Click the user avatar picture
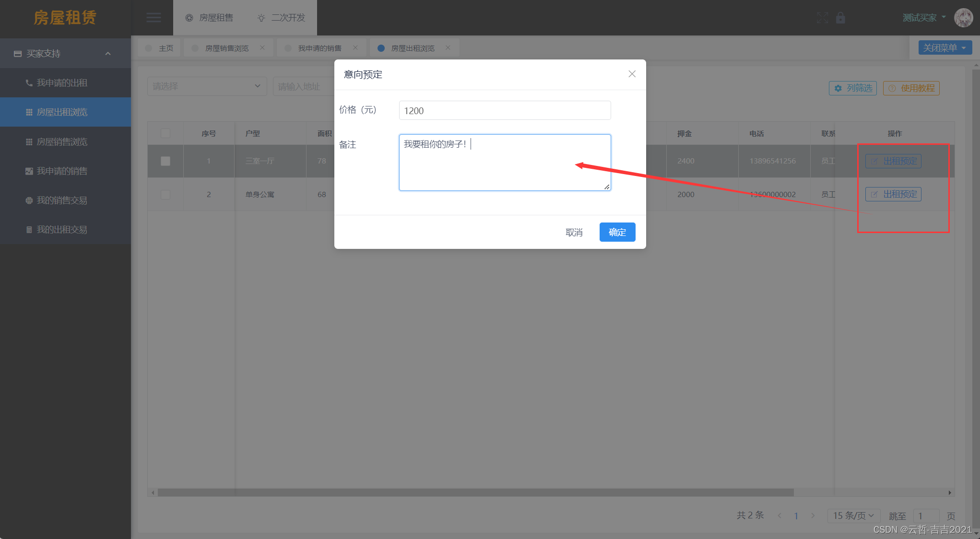Image resolution: width=980 pixels, height=539 pixels. [x=963, y=18]
